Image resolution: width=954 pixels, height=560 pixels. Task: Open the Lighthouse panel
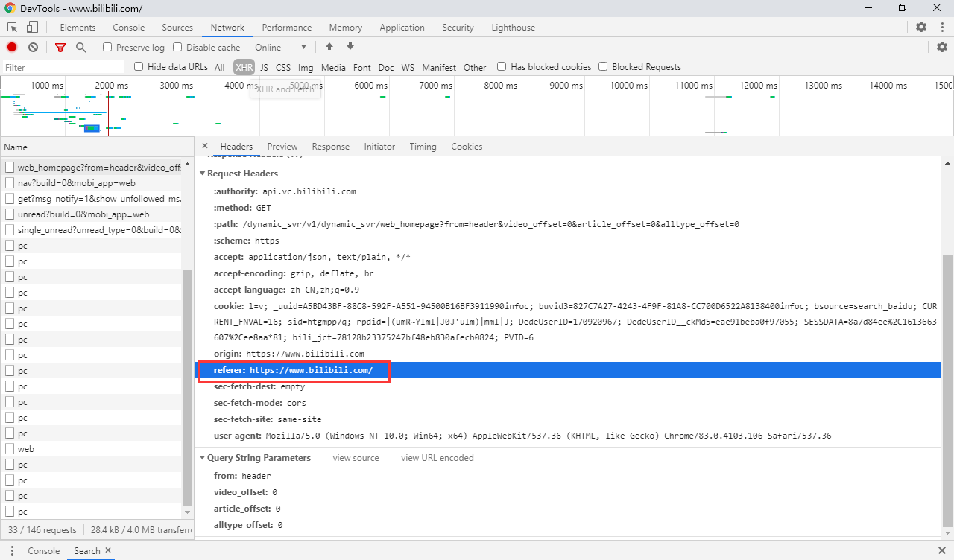click(513, 28)
